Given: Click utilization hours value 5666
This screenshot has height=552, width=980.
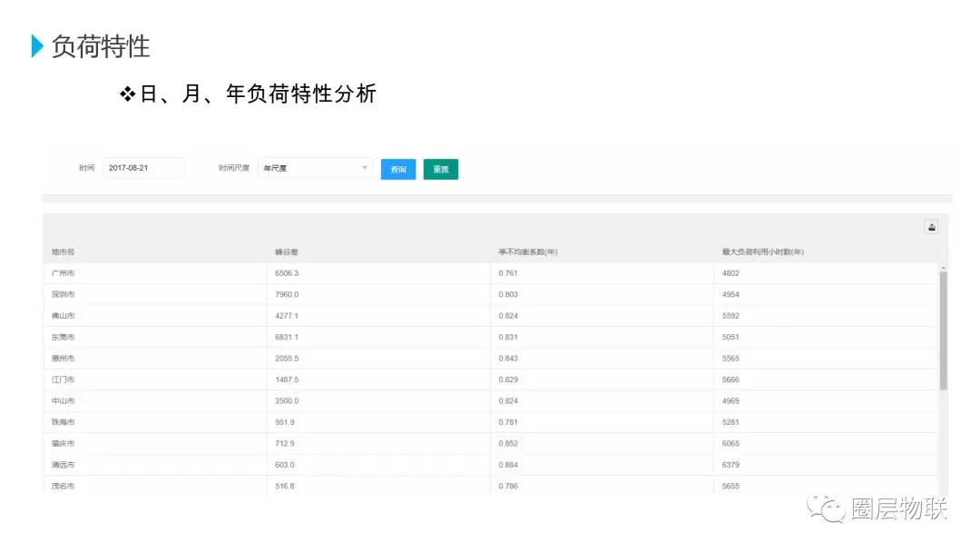Looking at the screenshot, I should pyautogui.click(x=730, y=379).
